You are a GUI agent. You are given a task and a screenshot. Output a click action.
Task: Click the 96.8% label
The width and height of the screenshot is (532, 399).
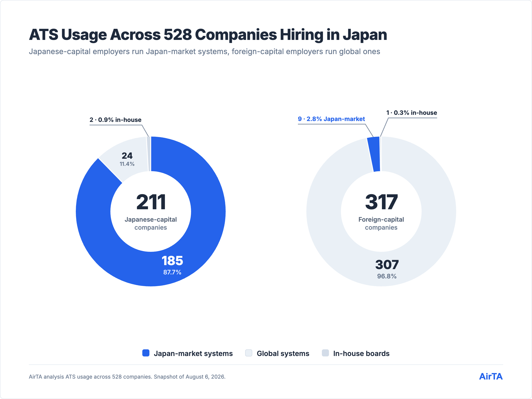click(387, 276)
